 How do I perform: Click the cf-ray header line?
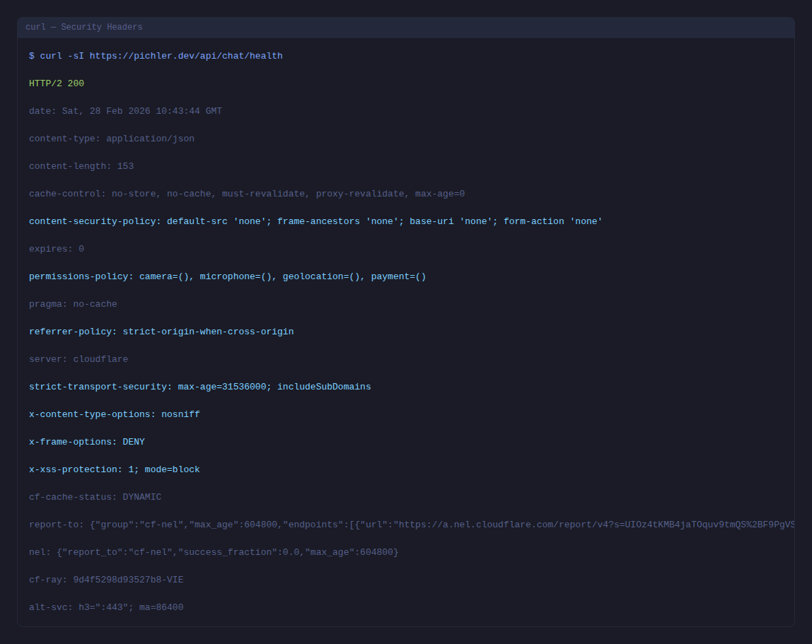coord(106,580)
